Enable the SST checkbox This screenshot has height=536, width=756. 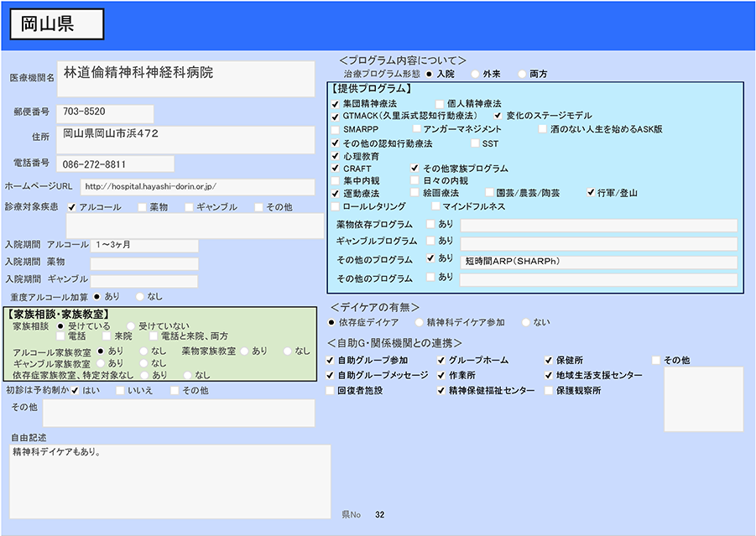pyautogui.click(x=475, y=143)
